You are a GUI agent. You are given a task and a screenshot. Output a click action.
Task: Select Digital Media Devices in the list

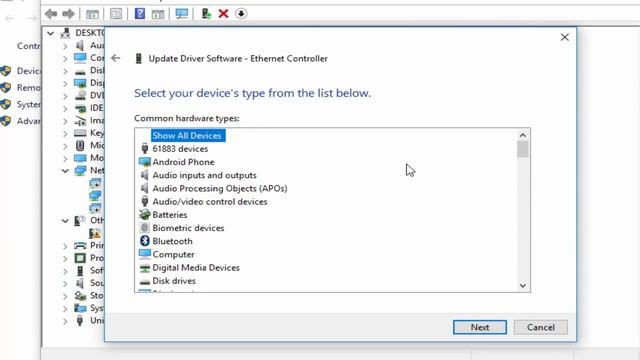[x=196, y=268]
